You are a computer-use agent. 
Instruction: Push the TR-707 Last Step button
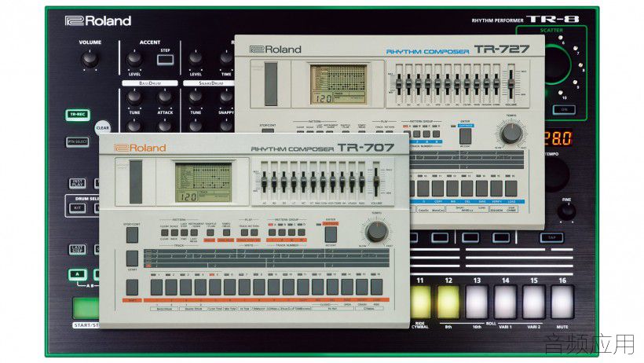[x=184, y=233]
